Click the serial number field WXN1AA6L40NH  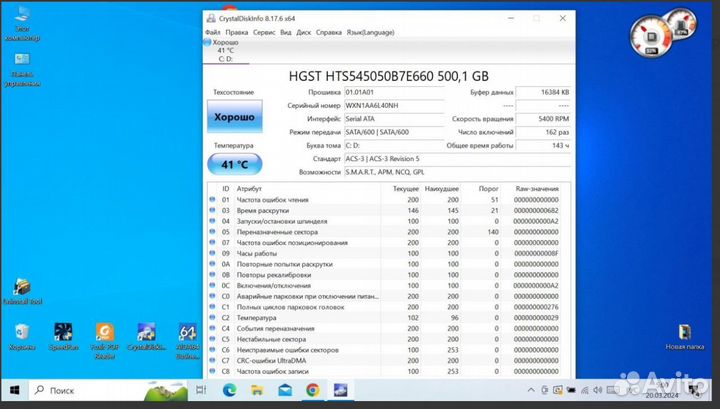[394, 106]
